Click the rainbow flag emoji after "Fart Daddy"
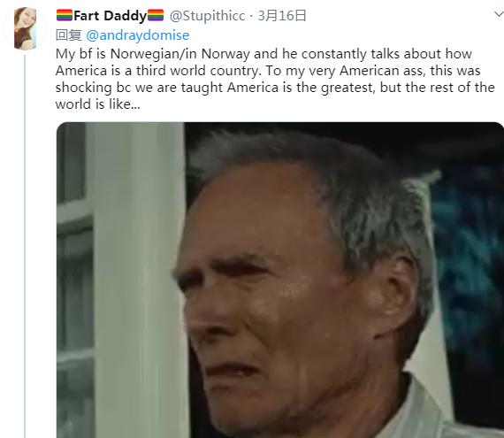504x438 pixels. [156, 15]
